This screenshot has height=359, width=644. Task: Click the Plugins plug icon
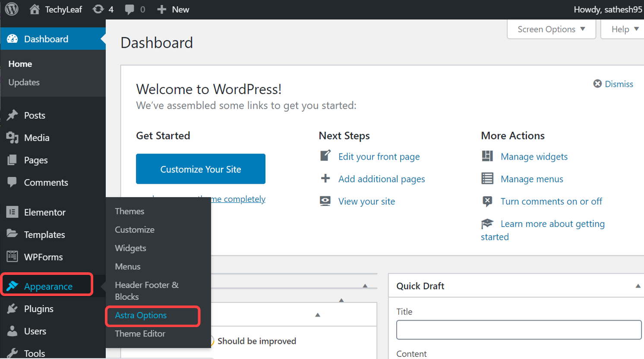(12, 309)
